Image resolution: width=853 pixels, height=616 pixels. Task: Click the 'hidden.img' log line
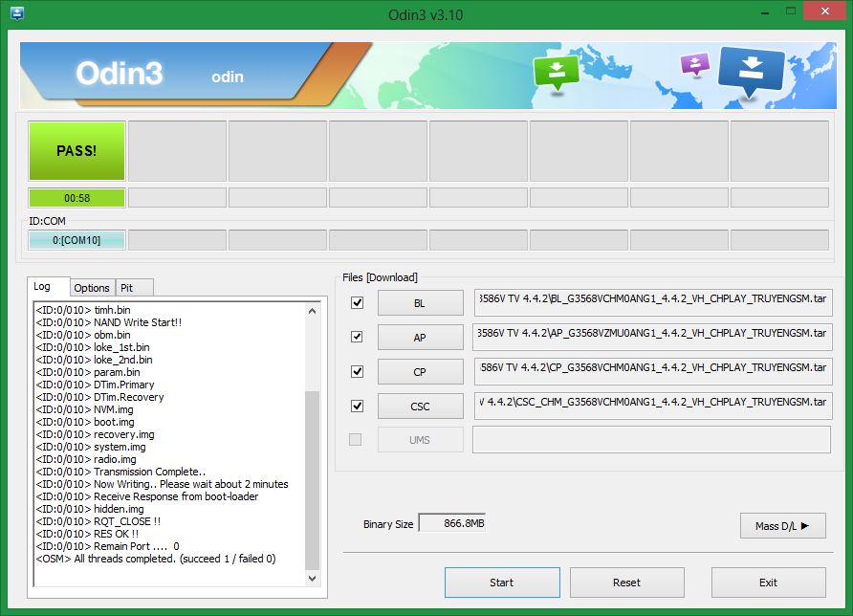pos(90,509)
